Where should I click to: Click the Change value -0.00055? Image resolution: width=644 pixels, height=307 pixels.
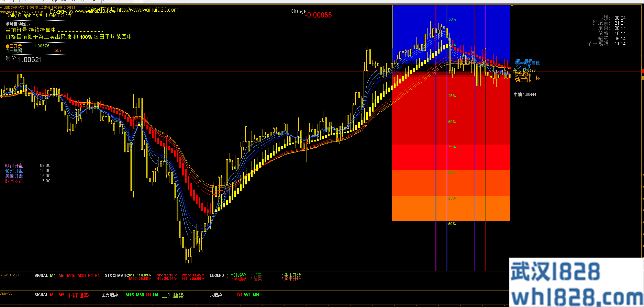point(318,15)
